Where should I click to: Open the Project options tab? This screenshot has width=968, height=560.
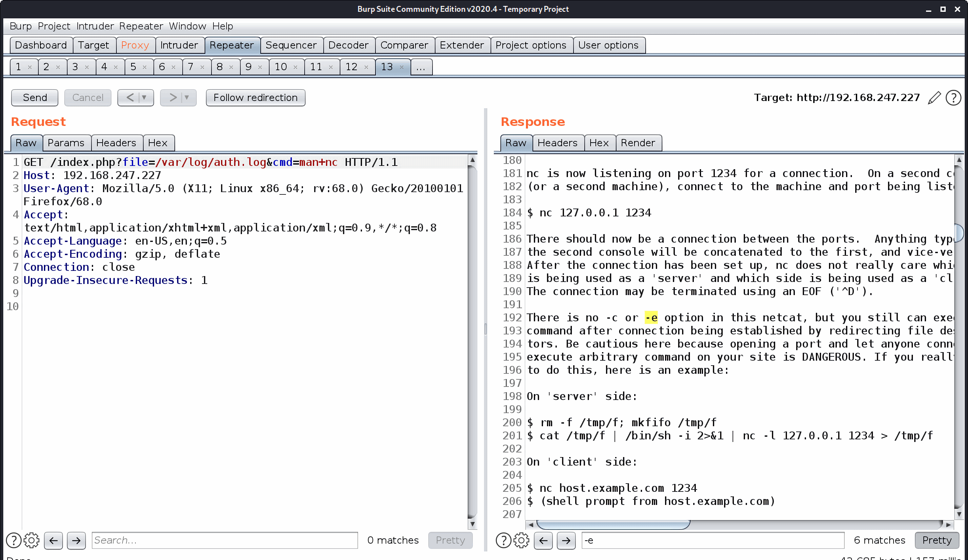[531, 45]
